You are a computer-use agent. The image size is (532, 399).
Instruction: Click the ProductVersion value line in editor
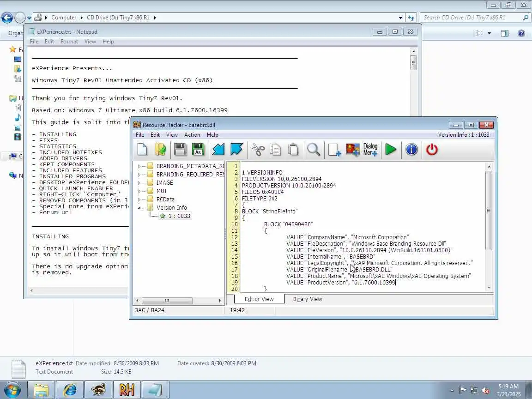click(x=341, y=282)
